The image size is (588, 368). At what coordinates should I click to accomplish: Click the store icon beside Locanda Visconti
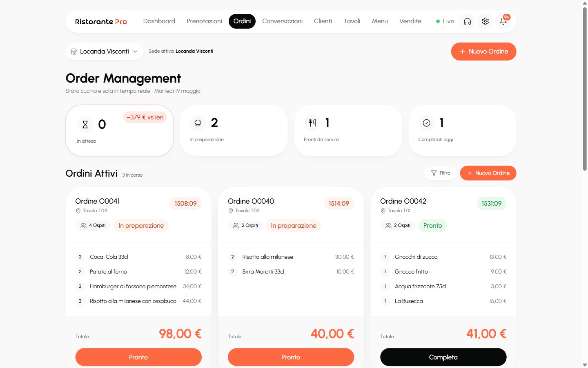(x=74, y=52)
